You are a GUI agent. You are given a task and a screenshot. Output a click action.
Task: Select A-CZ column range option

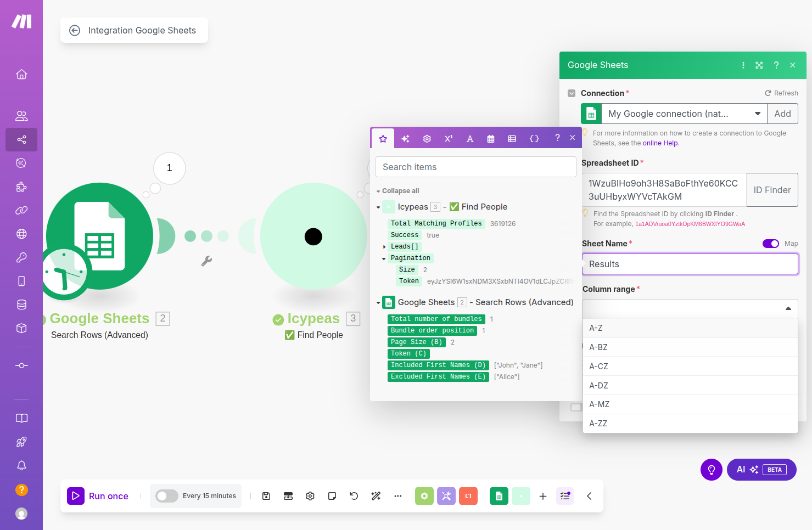690,367
